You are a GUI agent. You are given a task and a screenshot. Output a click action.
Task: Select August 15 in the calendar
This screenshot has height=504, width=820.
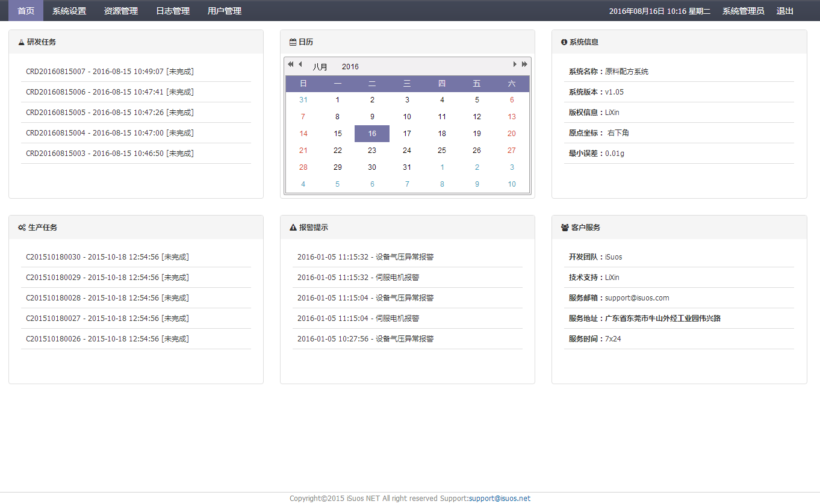338,134
